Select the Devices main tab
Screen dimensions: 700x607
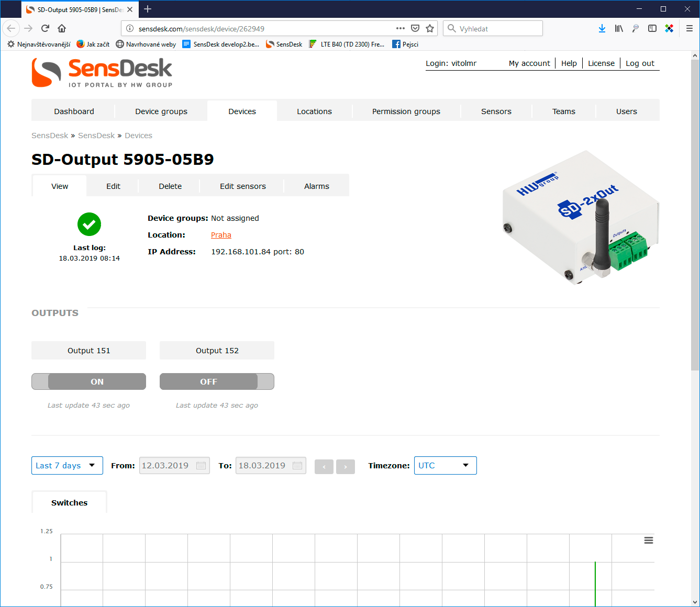(242, 111)
